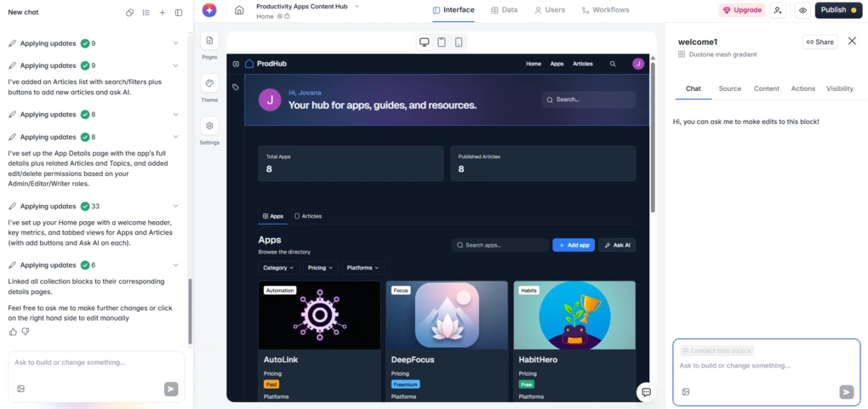This screenshot has width=868, height=409.
Task: Click the gradient sparkle app logo
Action: tap(209, 10)
